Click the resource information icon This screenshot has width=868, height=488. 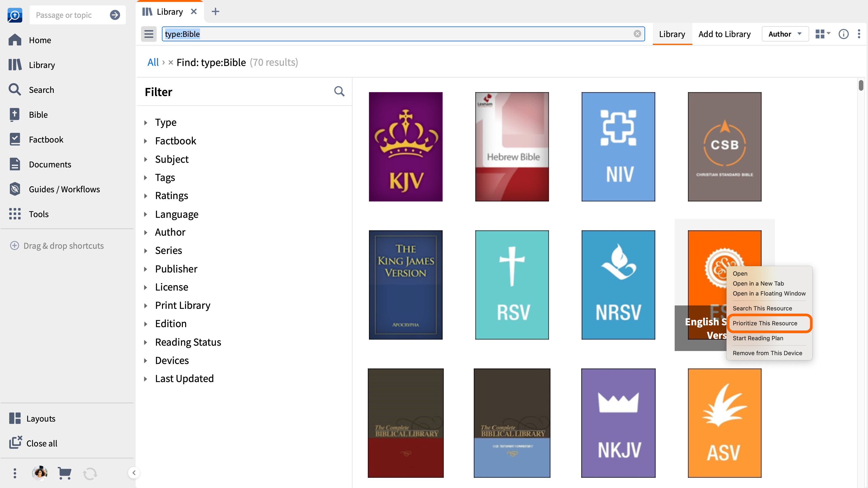pyautogui.click(x=843, y=34)
